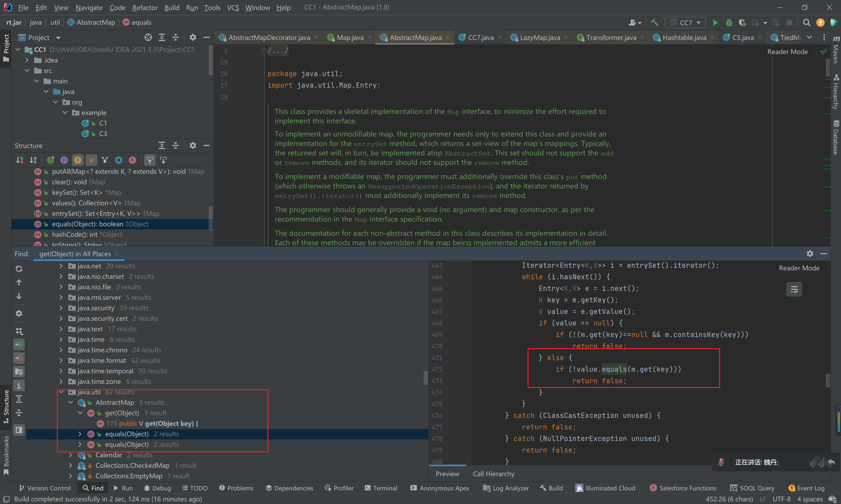841x504 pixels.
Task: Click Reader Mode in the editor
Action: [x=787, y=52]
